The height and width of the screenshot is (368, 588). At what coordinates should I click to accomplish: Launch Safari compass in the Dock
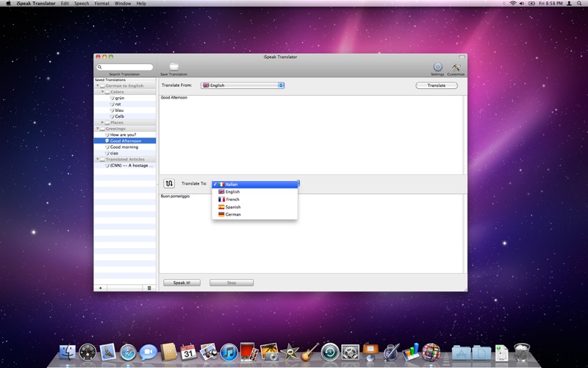pos(128,353)
